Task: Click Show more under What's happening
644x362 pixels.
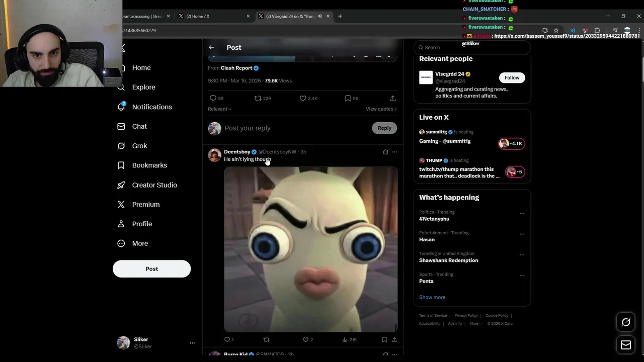Action: point(432,297)
